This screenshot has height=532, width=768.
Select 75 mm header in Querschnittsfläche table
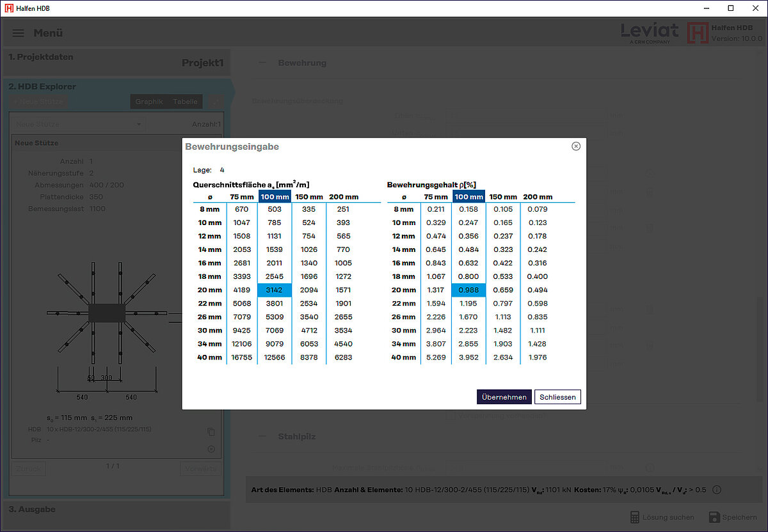[241, 196]
